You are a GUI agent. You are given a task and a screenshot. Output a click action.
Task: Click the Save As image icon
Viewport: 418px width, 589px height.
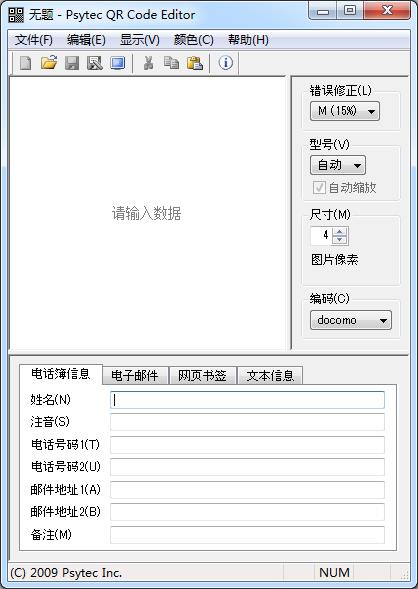click(x=95, y=63)
